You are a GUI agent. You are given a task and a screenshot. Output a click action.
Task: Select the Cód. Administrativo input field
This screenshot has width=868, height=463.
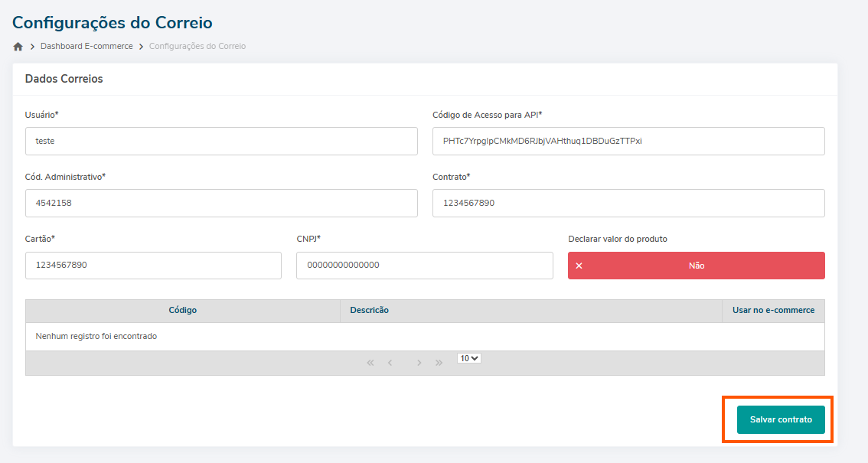221,204
